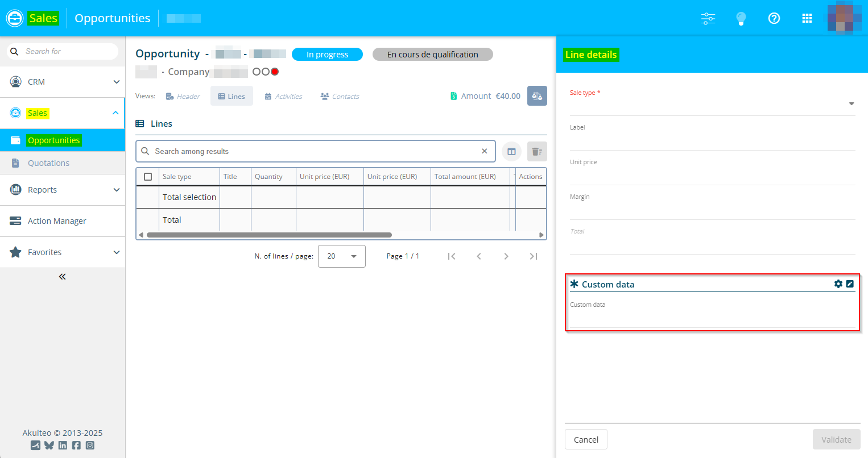Open lines per page dropdown showing 20
The width and height of the screenshot is (868, 458).
pos(341,256)
